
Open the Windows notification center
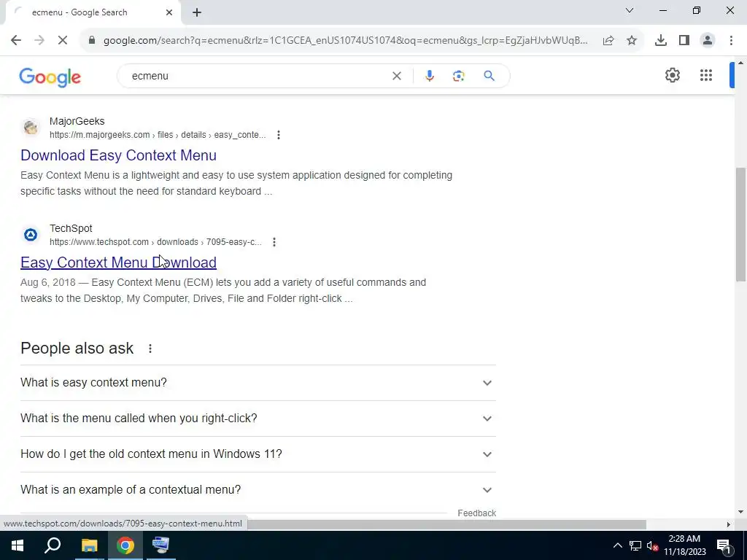point(723,545)
